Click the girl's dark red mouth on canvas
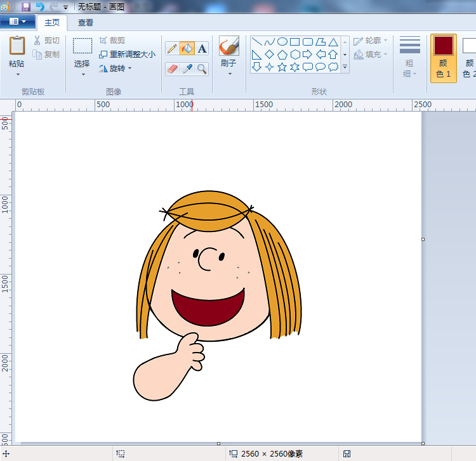 point(208,311)
